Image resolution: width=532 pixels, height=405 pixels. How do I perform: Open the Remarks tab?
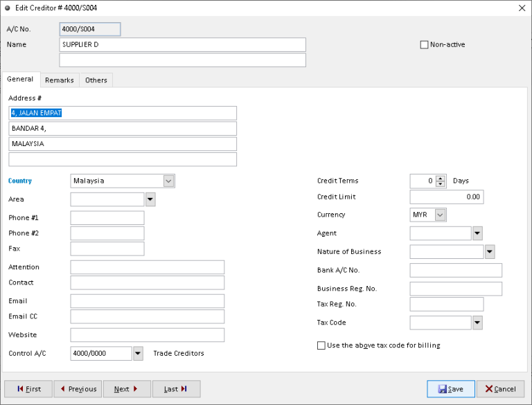click(x=60, y=80)
